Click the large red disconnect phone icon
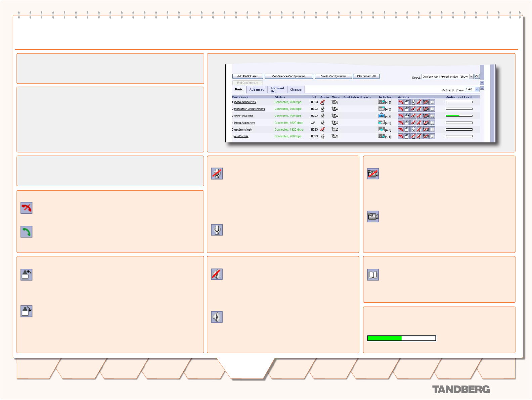The width and height of the screenshot is (532, 400). [26, 208]
